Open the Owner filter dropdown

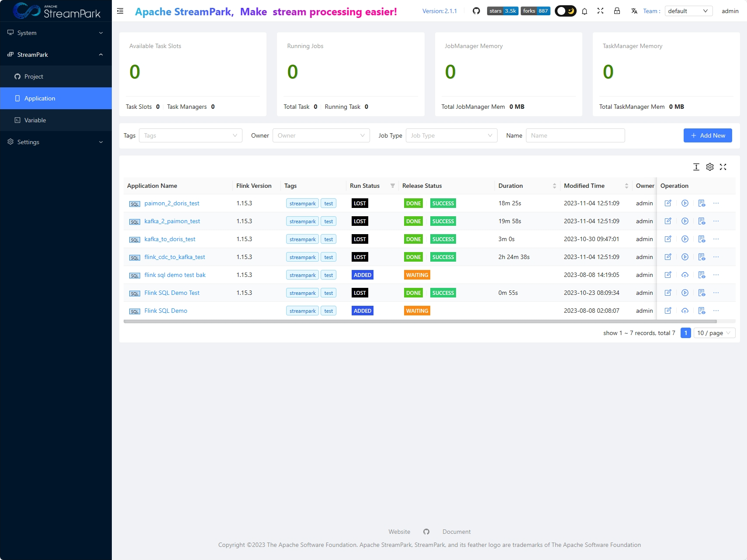[321, 135]
